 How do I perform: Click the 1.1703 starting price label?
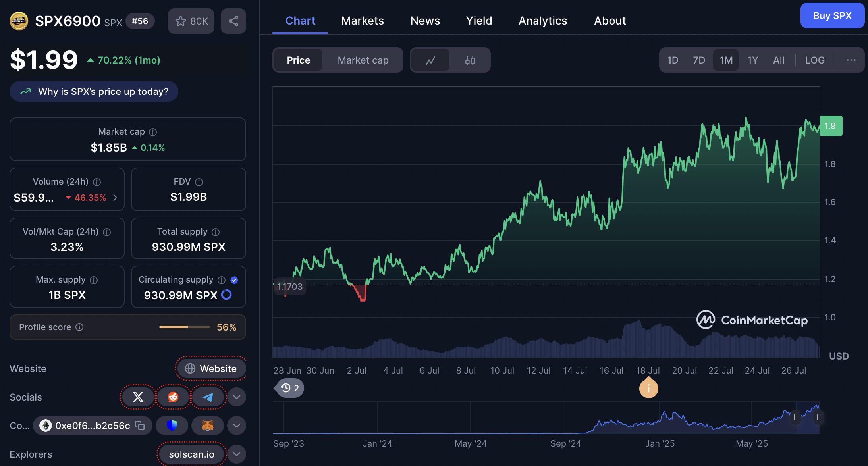click(x=290, y=286)
